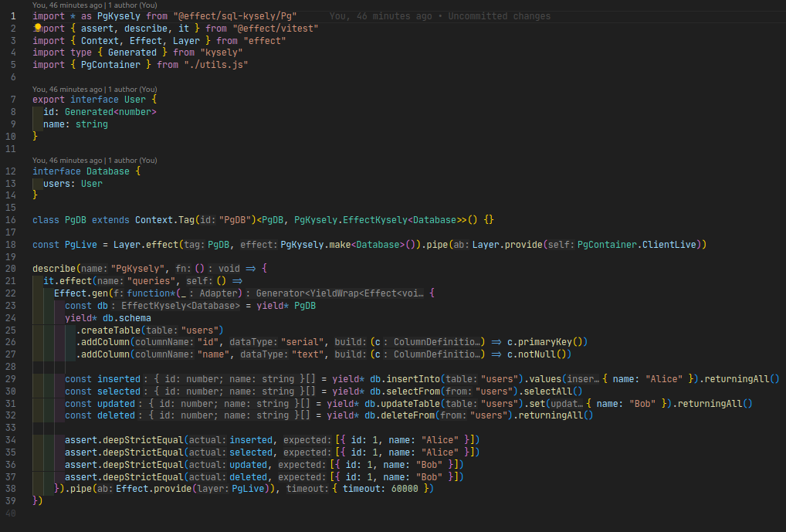Click 'c.primaryKey()' call
The image size is (786, 532).
[544, 342]
